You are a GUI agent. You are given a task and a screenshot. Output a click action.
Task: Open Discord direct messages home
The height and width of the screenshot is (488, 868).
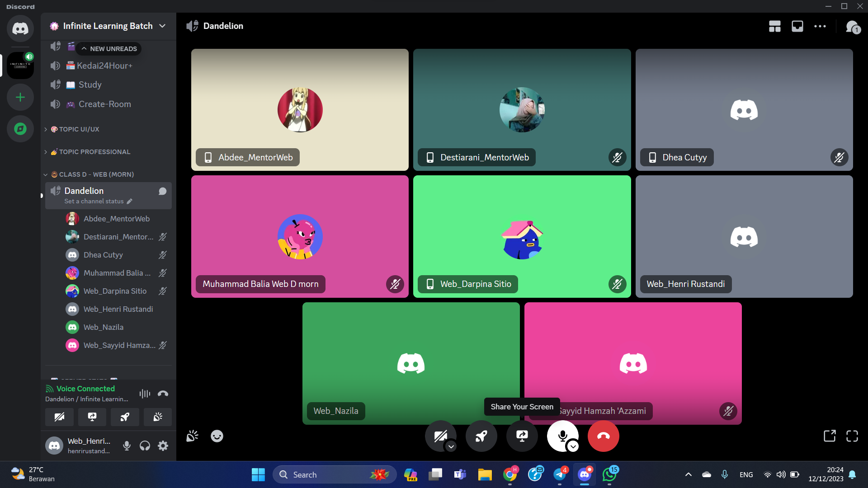point(20,28)
